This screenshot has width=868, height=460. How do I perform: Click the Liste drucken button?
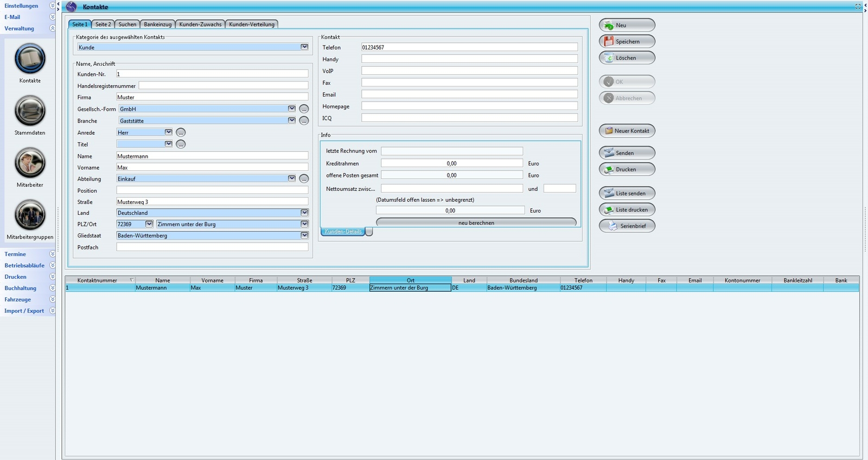(627, 209)
